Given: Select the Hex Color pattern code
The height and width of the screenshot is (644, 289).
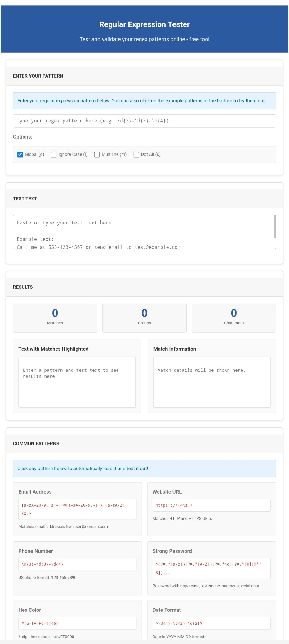Looking at the screenshot, I should pyautogui.click(x=77, y=623).
